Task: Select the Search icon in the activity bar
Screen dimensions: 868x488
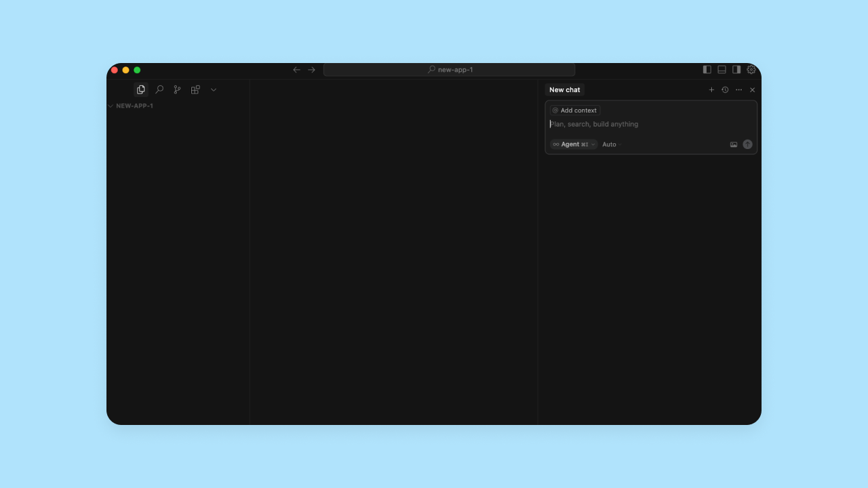Action: (x=159, y=89)
